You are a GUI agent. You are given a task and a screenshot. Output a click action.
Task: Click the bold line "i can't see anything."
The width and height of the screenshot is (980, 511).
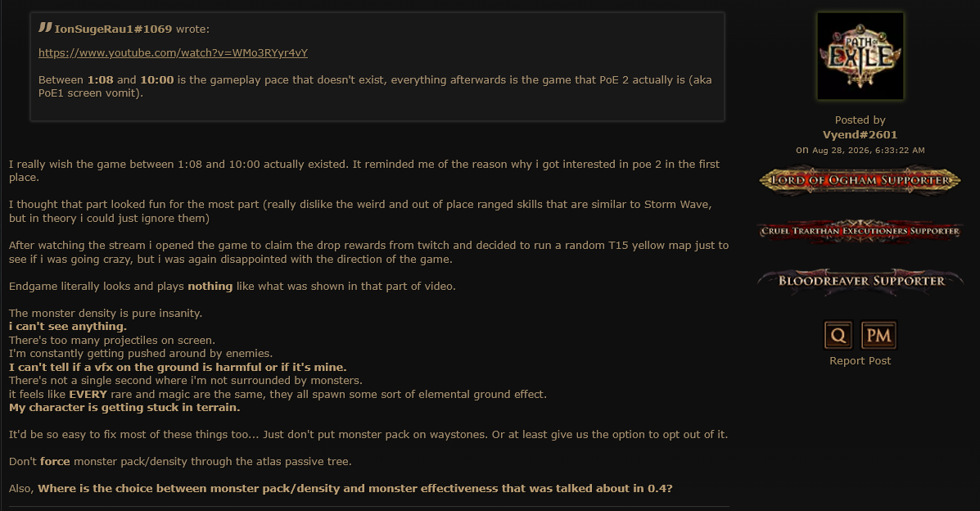point(67,327)
